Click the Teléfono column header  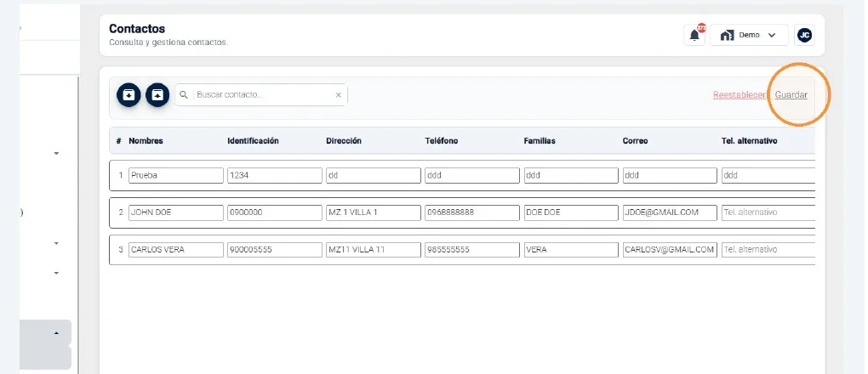(x=441, y=141)
